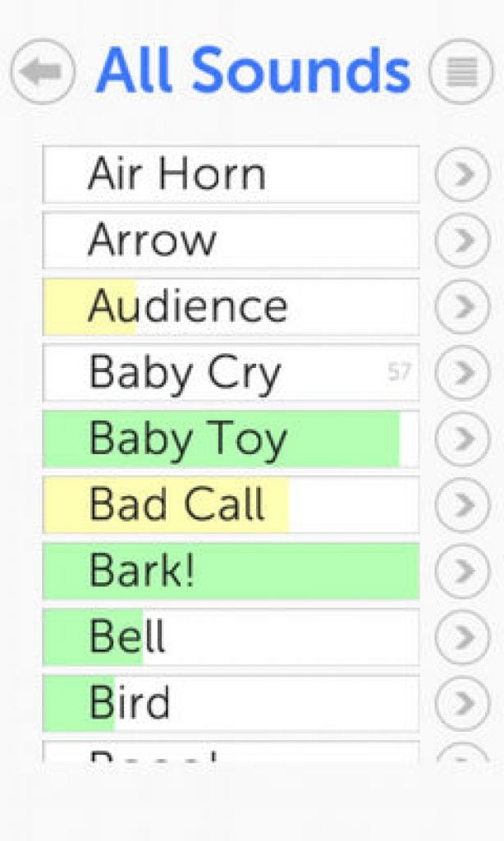Play the Air Horn sound
Viewport: 504px width, 841px height.
[230, 174]
